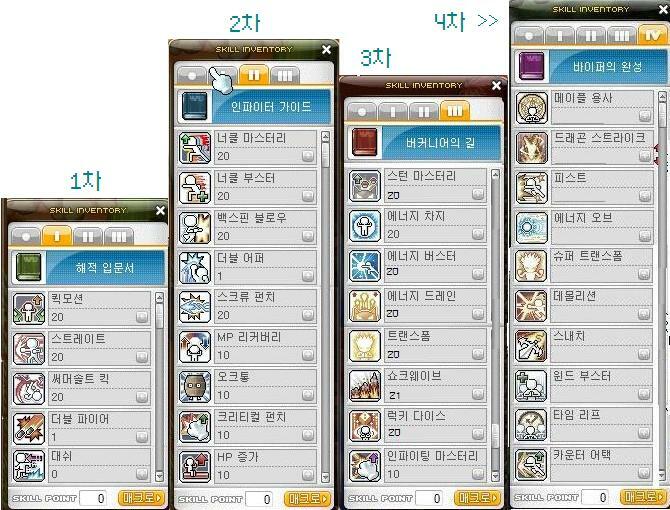670x510 pixels.
Task: Switch to tab IV in 4차 window
Action: pos(652,35)
